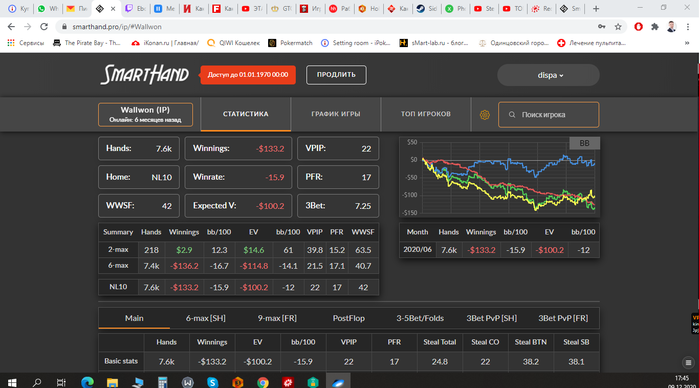Viewport: 700px width, 388px height.
Task: Open the Chrome profile avatar
Action: (671, 27)
